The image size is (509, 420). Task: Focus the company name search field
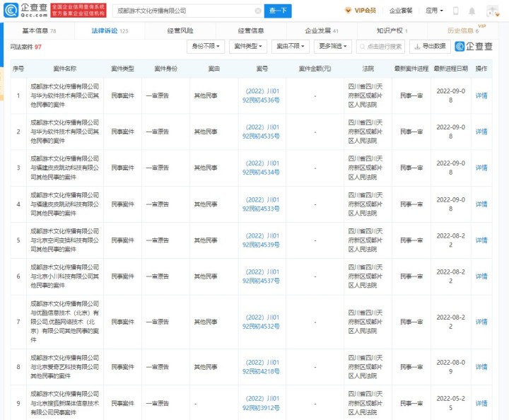tap(188, 11)
